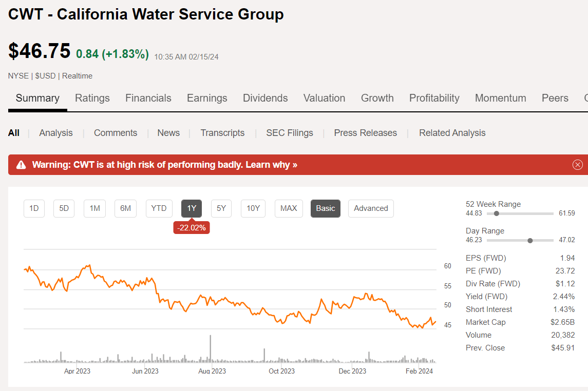Click the Day Range position indicator
The height and width of the screenshot is (391, 588).
tap(529, 240)
